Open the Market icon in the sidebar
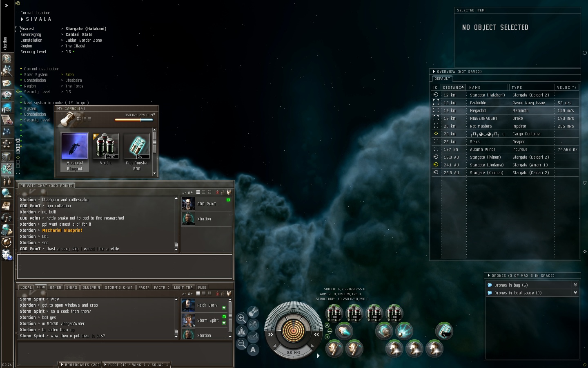The height and width of the screenshot is (368, 588). point(7,108)
